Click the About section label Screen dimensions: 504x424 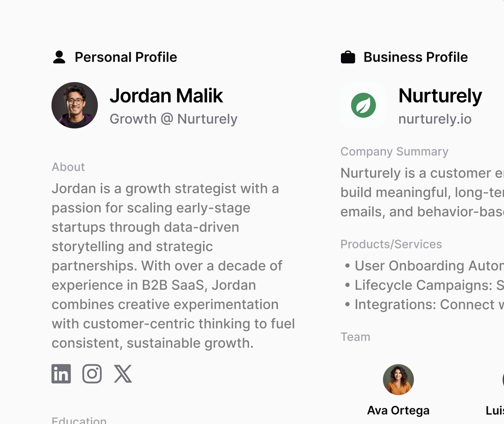click(x=68, y=167)
